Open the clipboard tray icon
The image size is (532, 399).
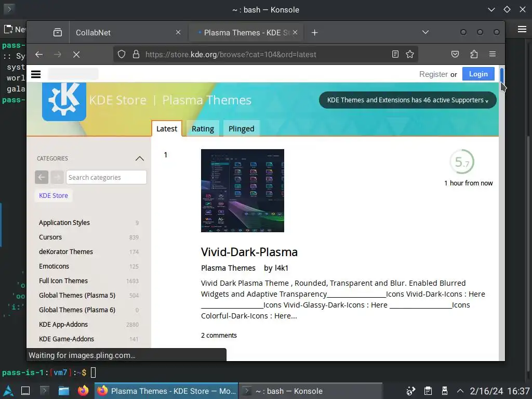pyautogui.click(x=428, y=391)
